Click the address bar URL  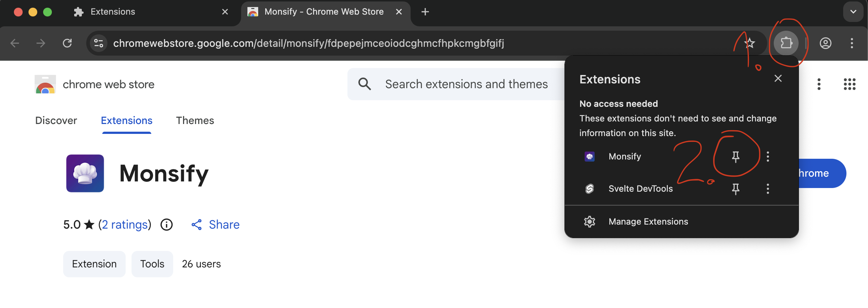click(309, 43)
